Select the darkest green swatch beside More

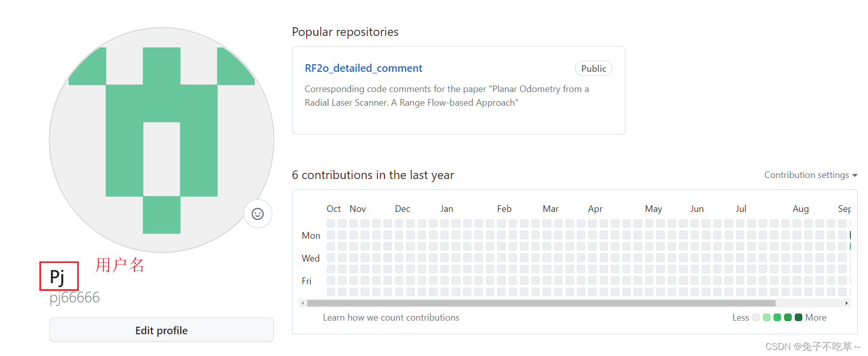798,318
